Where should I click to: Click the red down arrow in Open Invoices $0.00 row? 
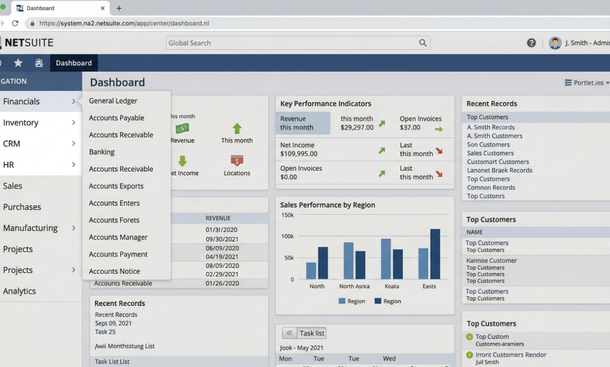pyautogui.click(x=439, y=174)
